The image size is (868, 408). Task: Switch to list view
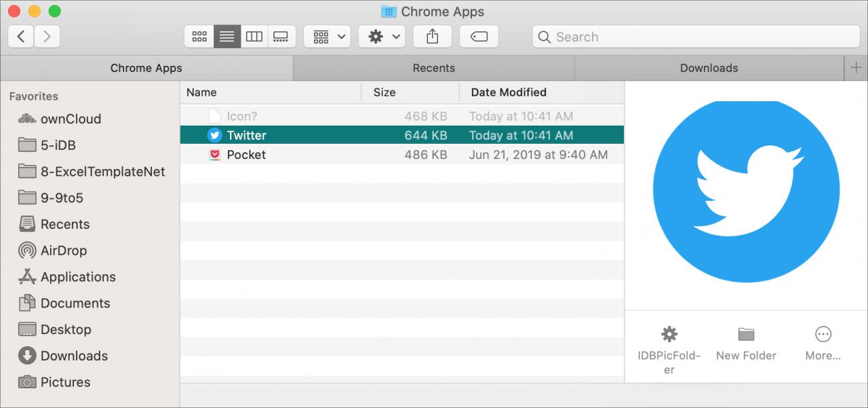pos(227,37)
